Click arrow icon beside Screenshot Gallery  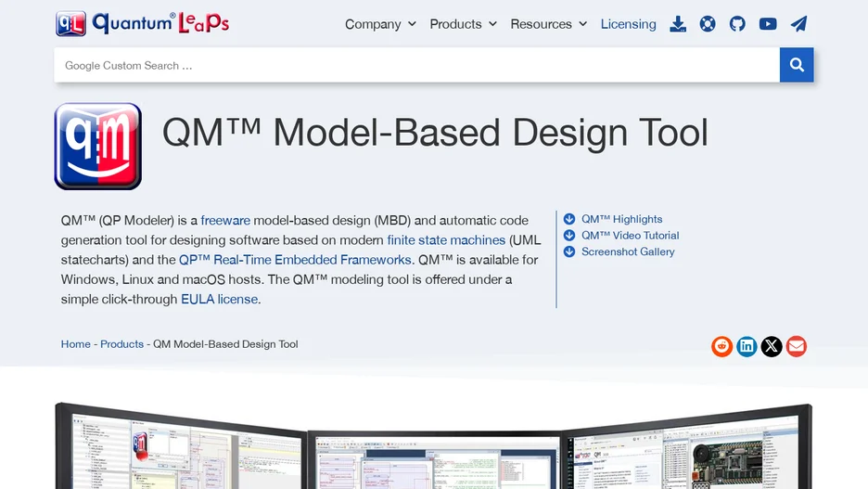[x=569, y=251]
